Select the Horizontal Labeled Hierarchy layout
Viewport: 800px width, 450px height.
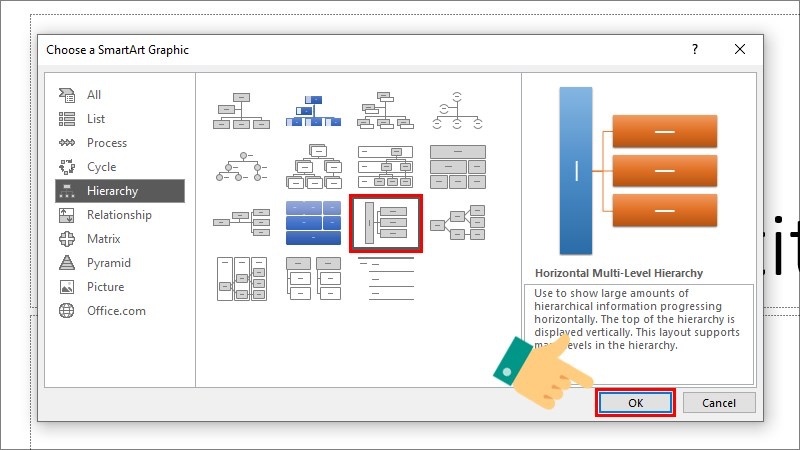point(241,278)
